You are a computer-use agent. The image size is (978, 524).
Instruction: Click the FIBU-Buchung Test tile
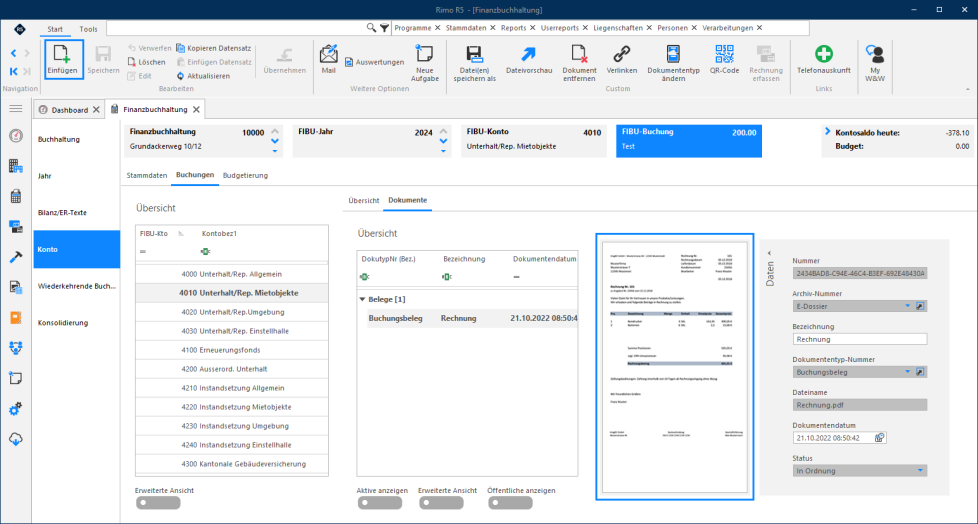[x=689, y=140]
